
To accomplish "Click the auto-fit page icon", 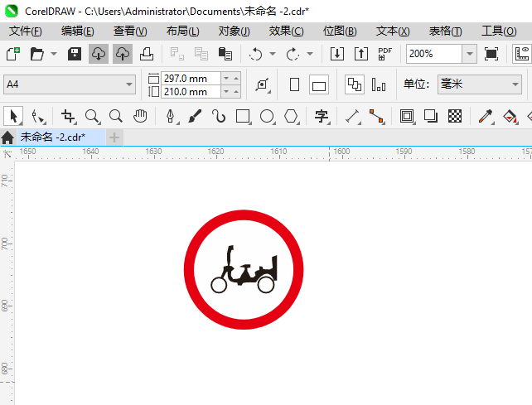I will (x=263, y=84).
